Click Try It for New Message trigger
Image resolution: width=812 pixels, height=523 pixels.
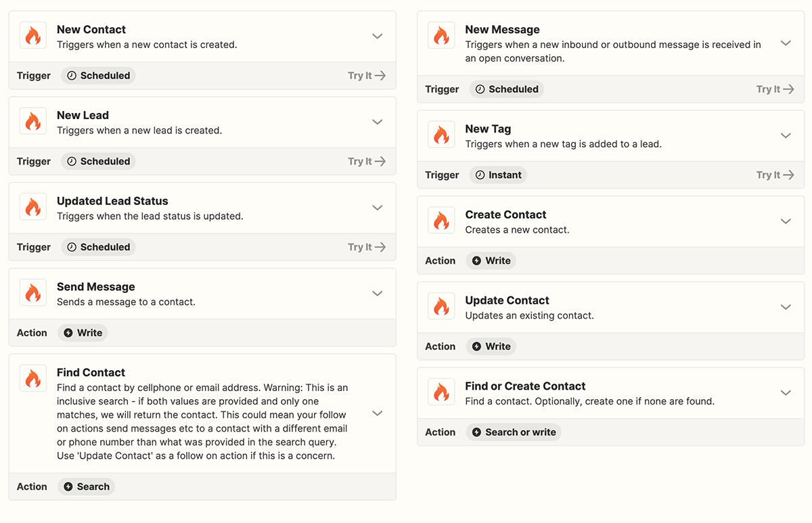click(775, 89)
